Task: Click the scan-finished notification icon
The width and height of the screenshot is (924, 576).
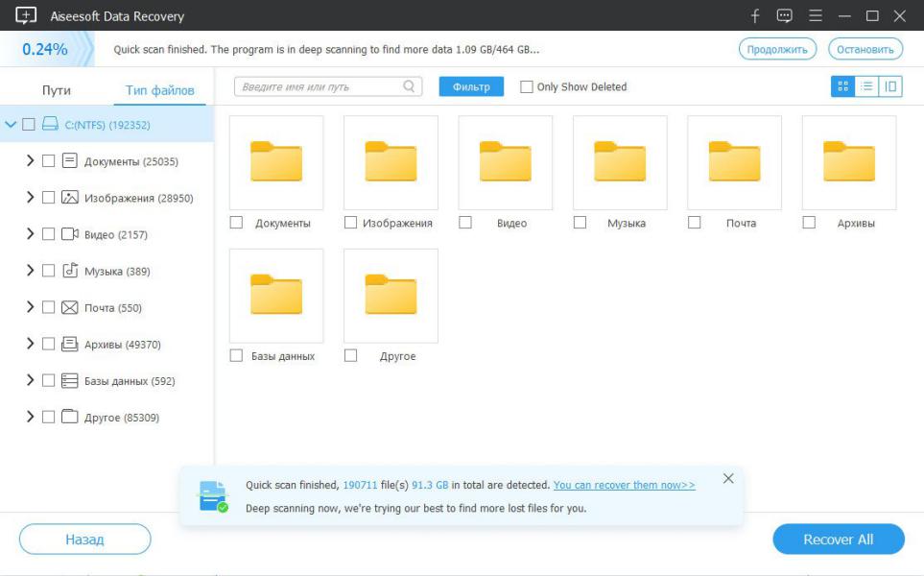Action: pos(213,495)
